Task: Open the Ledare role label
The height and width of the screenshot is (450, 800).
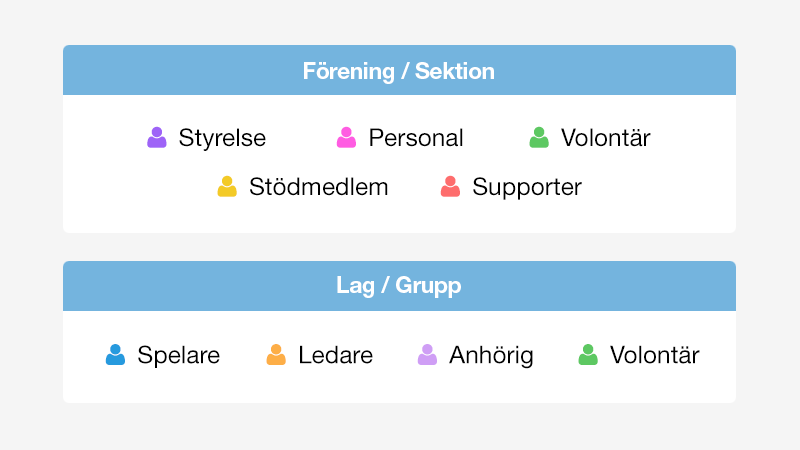Action: (x=335, y=355)
